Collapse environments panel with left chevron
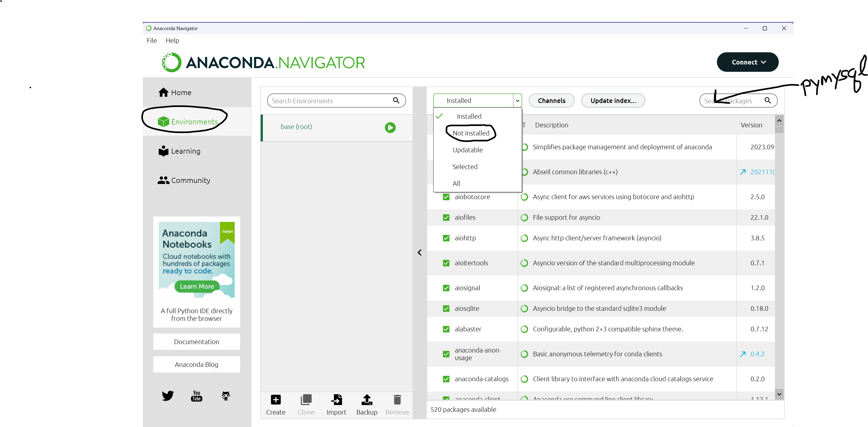Screen dimensions: 868x427 [420, 252]
